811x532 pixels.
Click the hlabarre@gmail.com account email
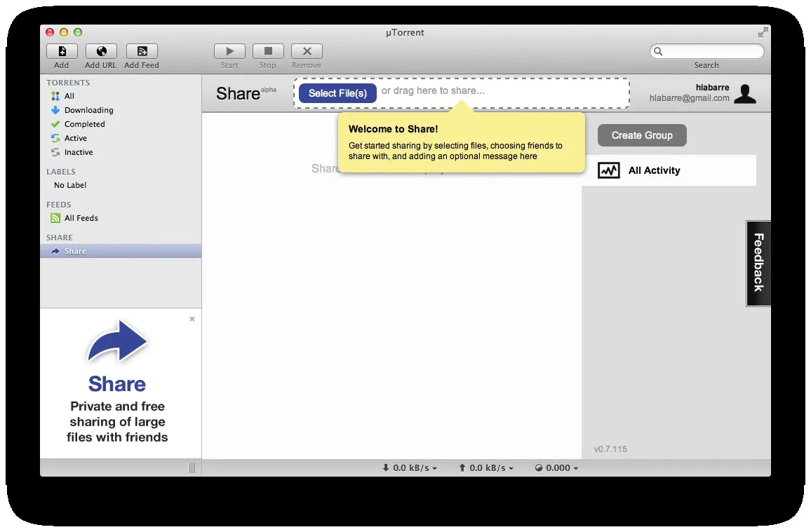coord(690,98)
